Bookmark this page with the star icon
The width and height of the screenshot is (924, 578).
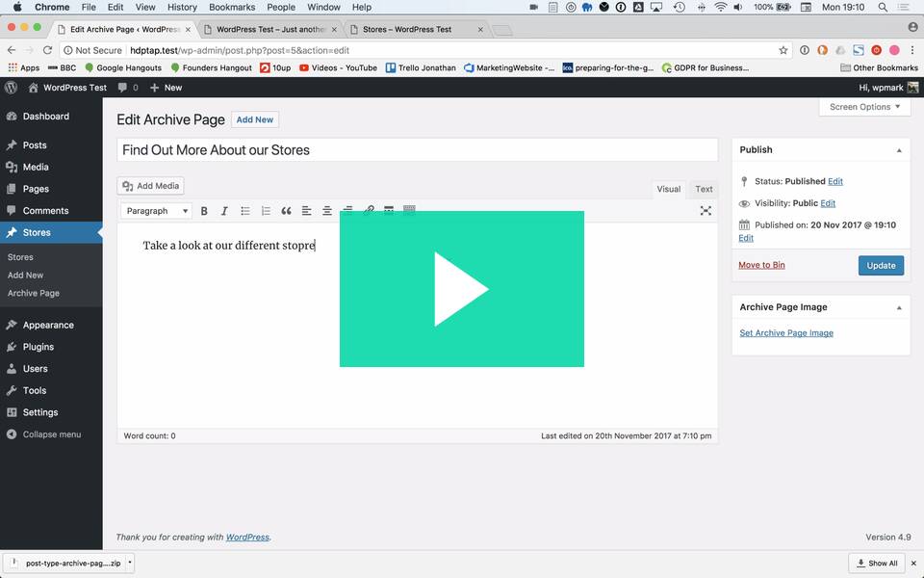pos(783,50)
